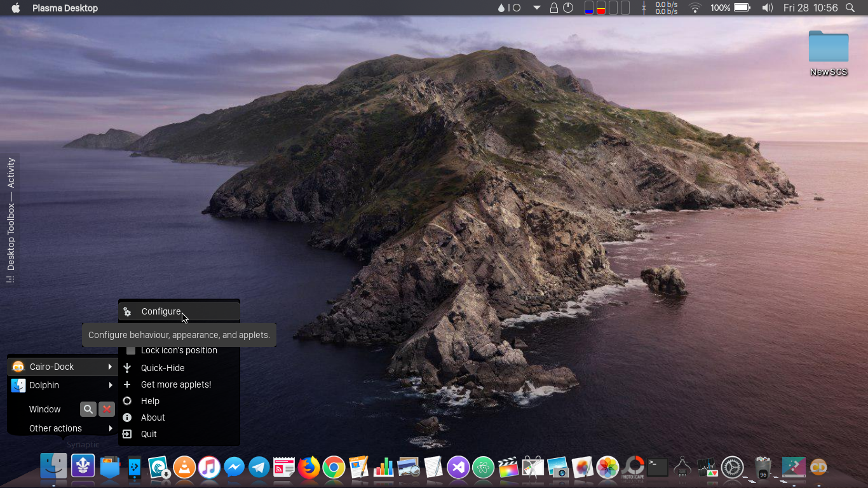
Task: Click the lock screen padlock icon
Action: pyautogui.click(x=554, y=8)
